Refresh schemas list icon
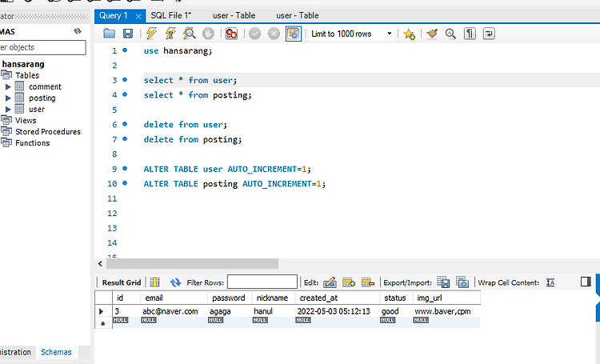Image resolution: width=600 pixels, height=364 pixels. click(78, 31)
